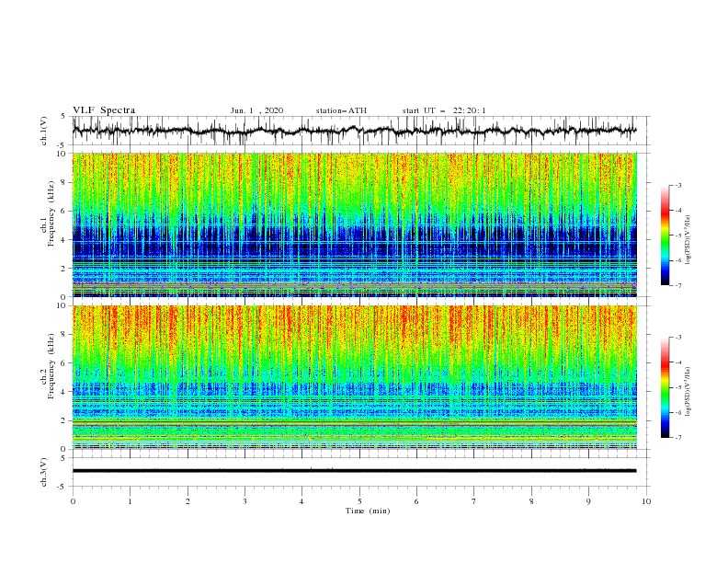Image resolution: width=728 pixels, height=563 pixels.
Task: Click the "3" time axis tick label
Action: point(245,501)
